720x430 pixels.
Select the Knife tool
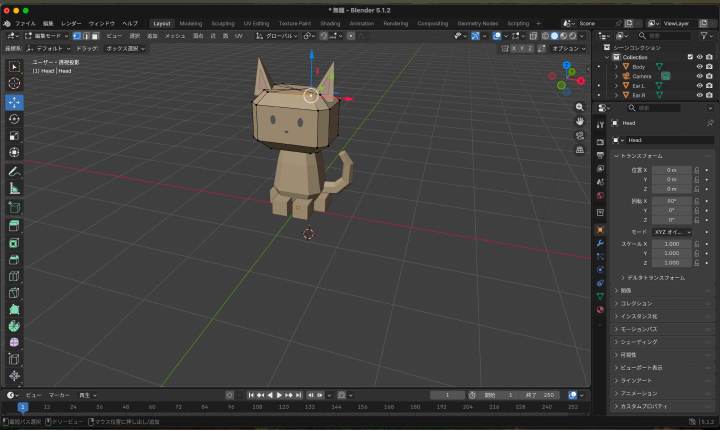tap(14, 292)
